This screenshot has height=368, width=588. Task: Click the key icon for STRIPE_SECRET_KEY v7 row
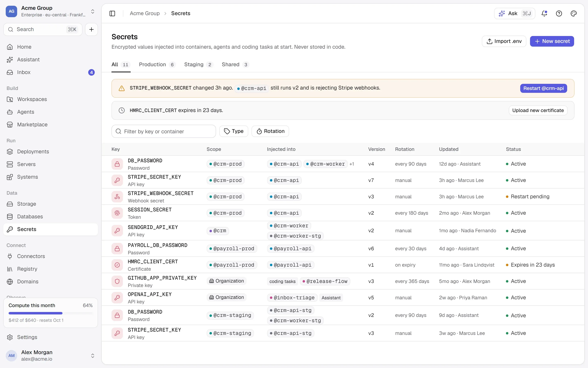click(x=117, y=180)
